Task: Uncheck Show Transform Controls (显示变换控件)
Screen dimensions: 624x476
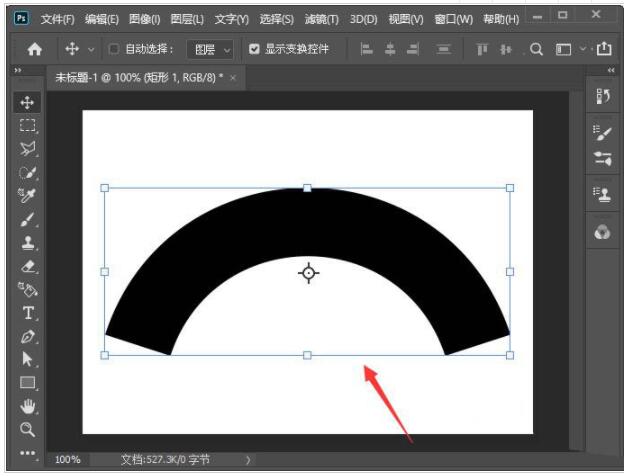Action: tap(254, 49)
